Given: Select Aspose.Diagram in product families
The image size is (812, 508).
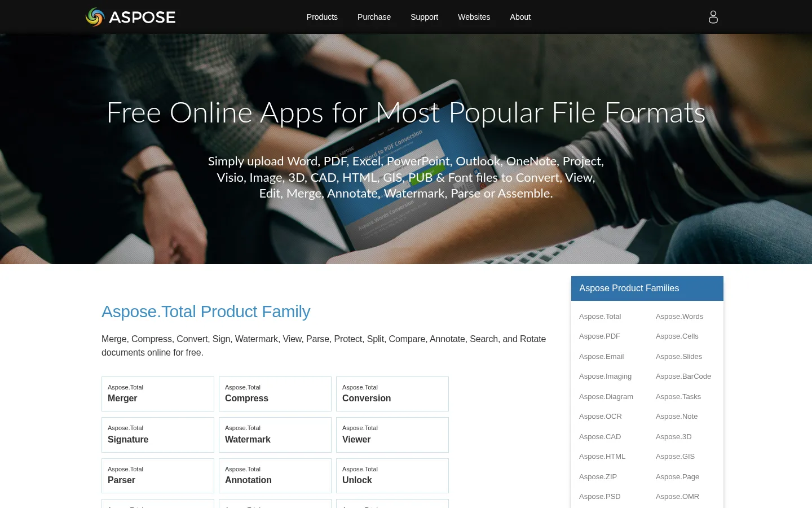Looking at the screenshot, I should [x=606, y=397].
